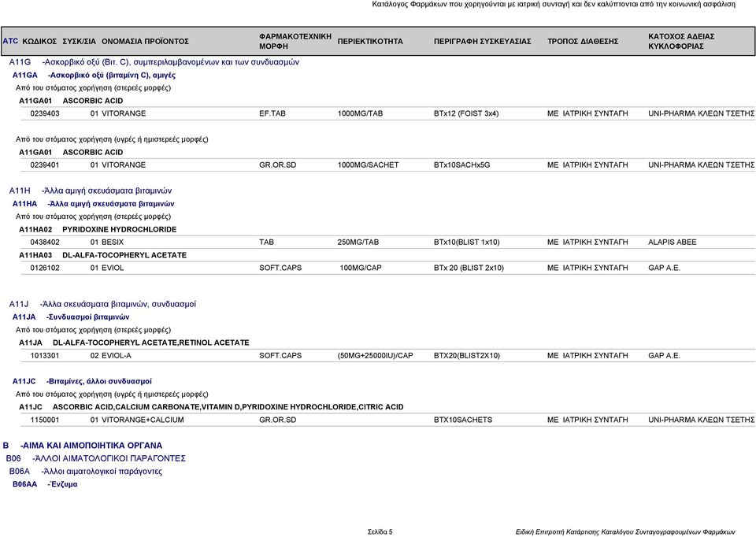
Task: Select A11JA Συνδυασμοί βιταμινών subheading
Action: 71,317
